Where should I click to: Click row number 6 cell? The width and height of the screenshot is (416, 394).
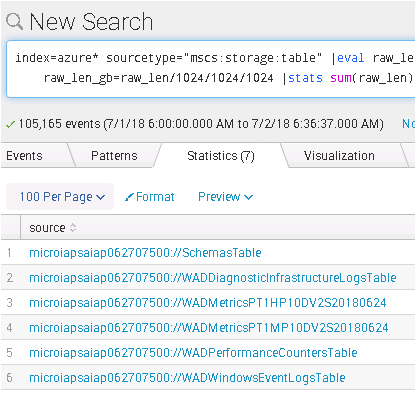tap(9, 378)
